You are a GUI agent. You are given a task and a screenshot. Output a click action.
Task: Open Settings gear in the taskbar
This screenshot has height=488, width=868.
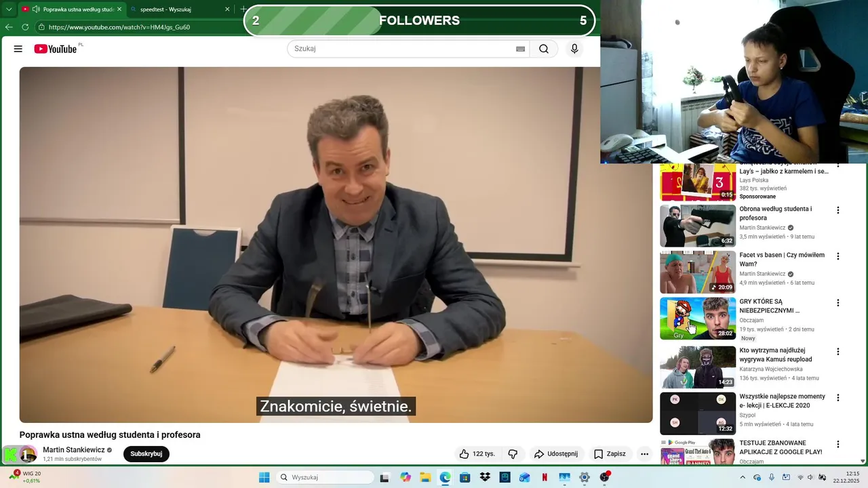point(585,477)
